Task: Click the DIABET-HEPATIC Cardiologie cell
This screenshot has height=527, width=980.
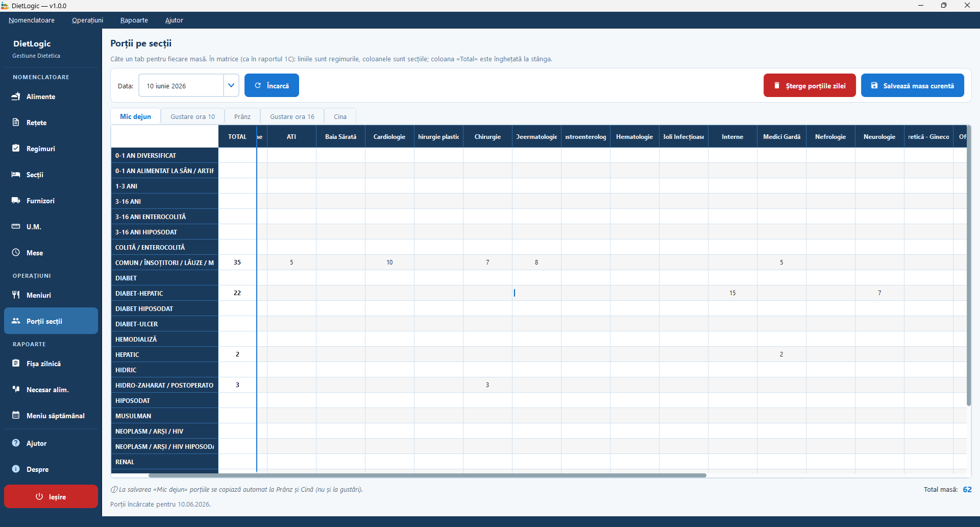Action: 389,293
